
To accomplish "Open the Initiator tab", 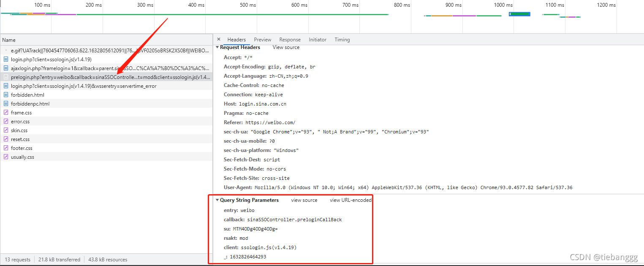I will [x=318, y=40].
